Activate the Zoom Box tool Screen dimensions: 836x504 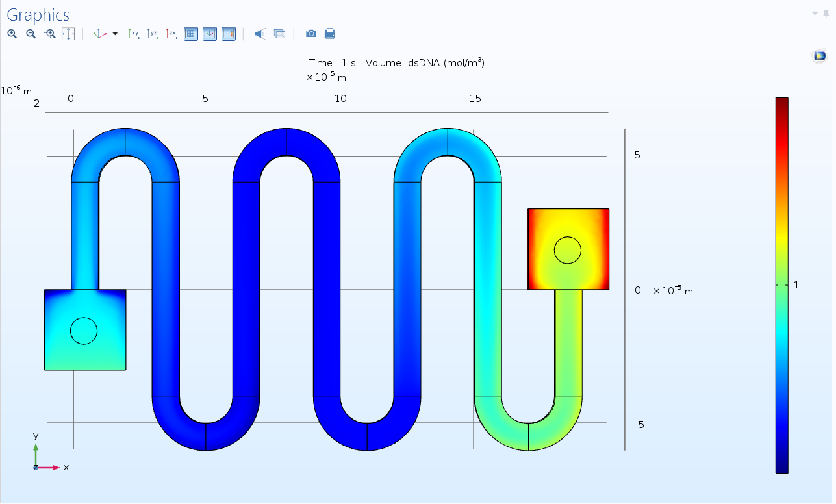tap(49, 34)
